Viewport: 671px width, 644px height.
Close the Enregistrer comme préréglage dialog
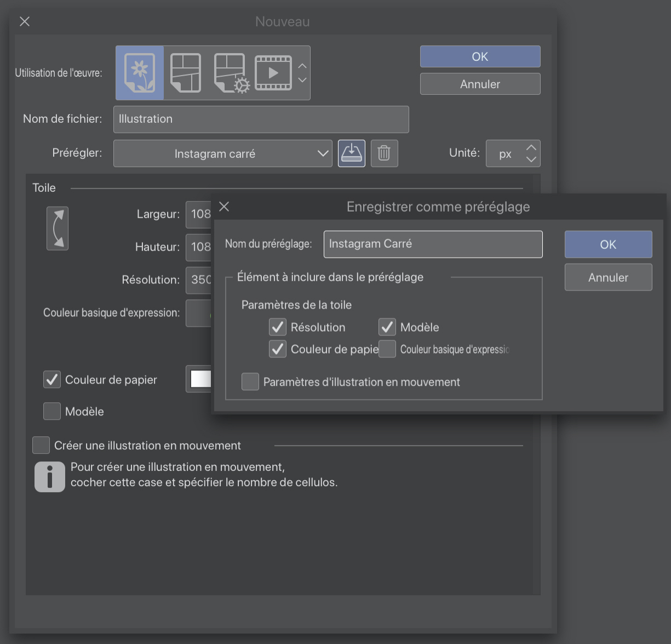[x=224, y=207]
